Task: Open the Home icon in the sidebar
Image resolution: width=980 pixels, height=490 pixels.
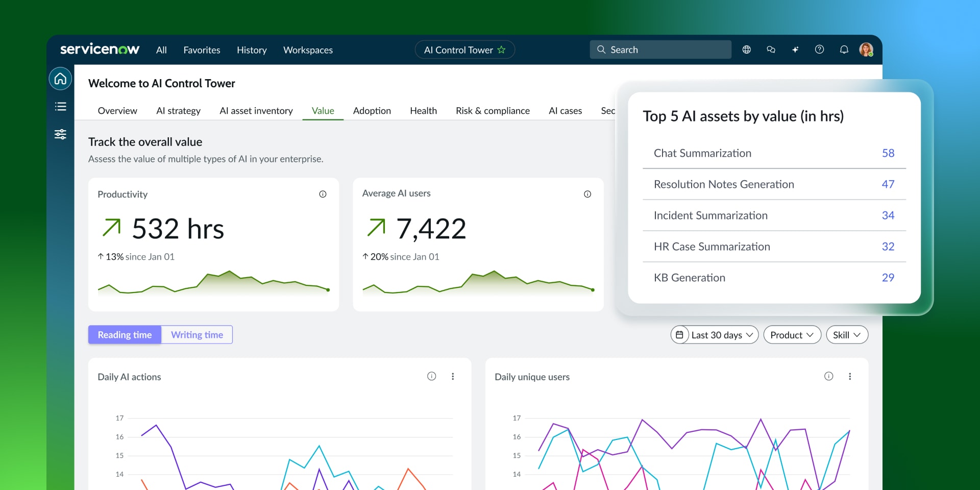Action: tap(60, 79)
